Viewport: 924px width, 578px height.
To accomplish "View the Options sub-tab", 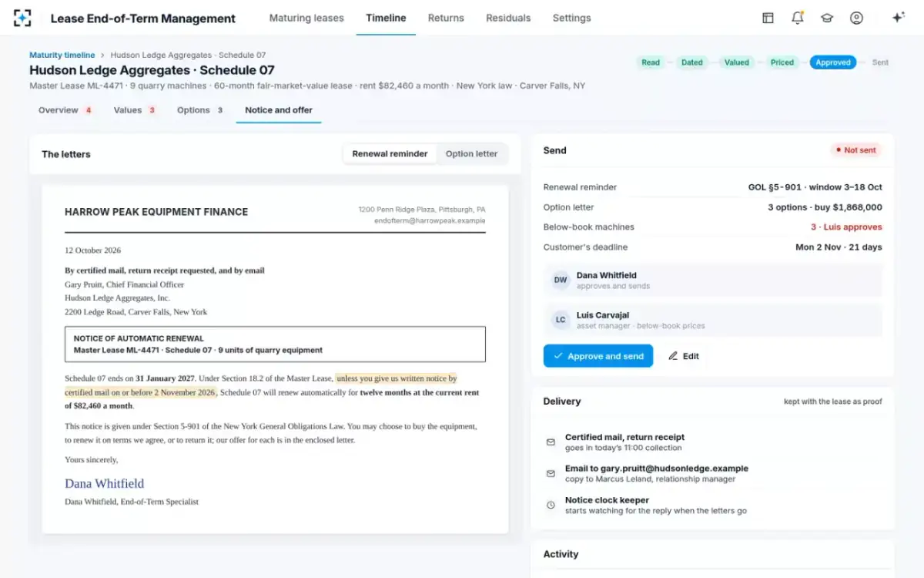I will [200, 110].
